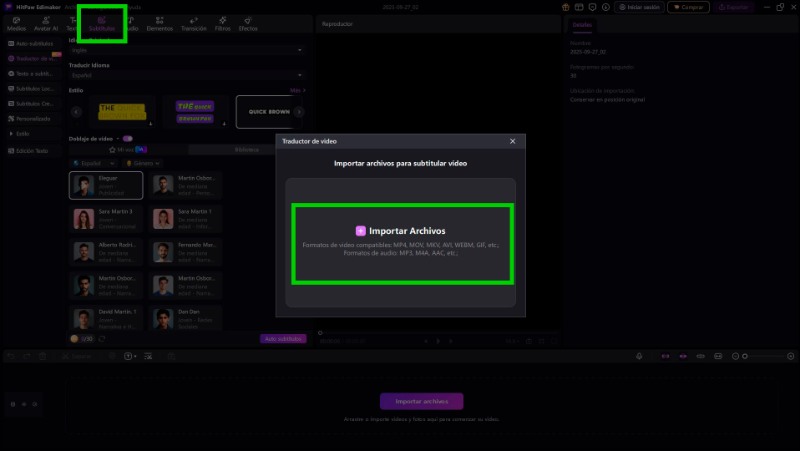Open the Español voice language dropdown

93,163
